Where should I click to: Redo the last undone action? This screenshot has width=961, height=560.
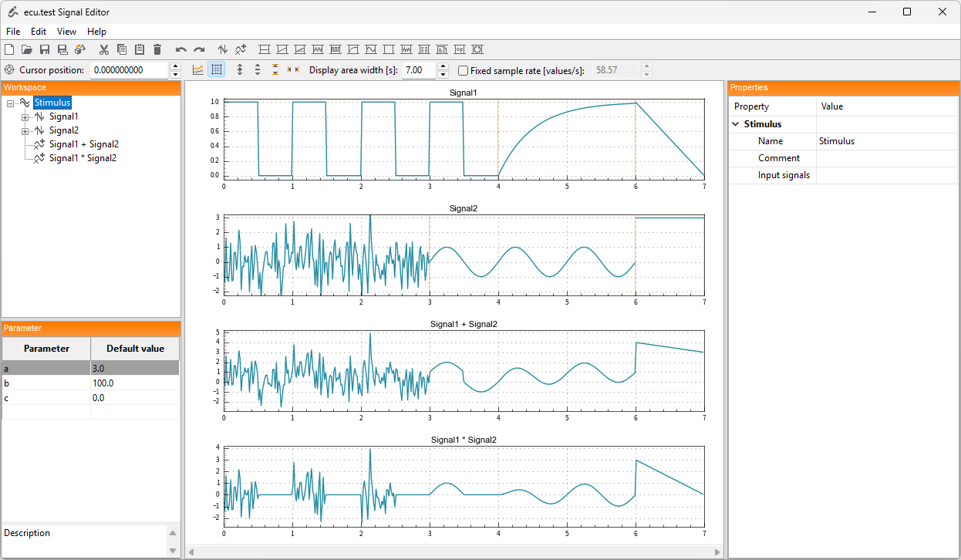pyautogui.click(x=199, y=49)
